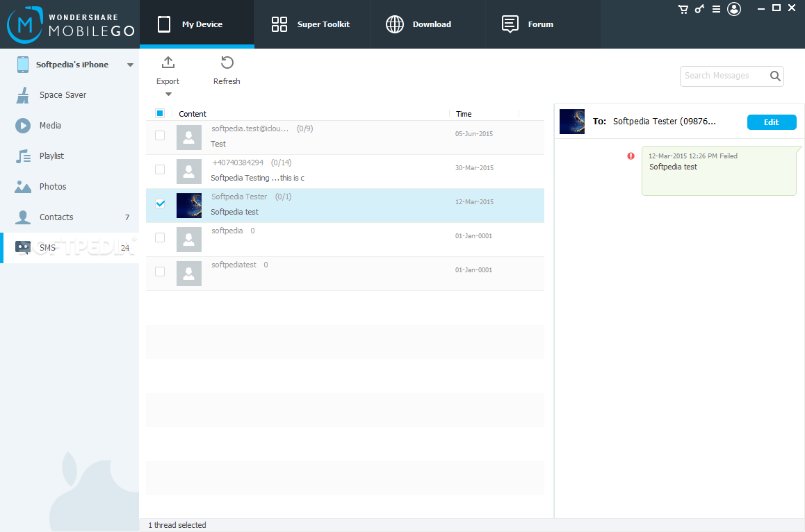Open the Contacts section
Viewport: 805px width, 532px height.
[x=70, y=217]
